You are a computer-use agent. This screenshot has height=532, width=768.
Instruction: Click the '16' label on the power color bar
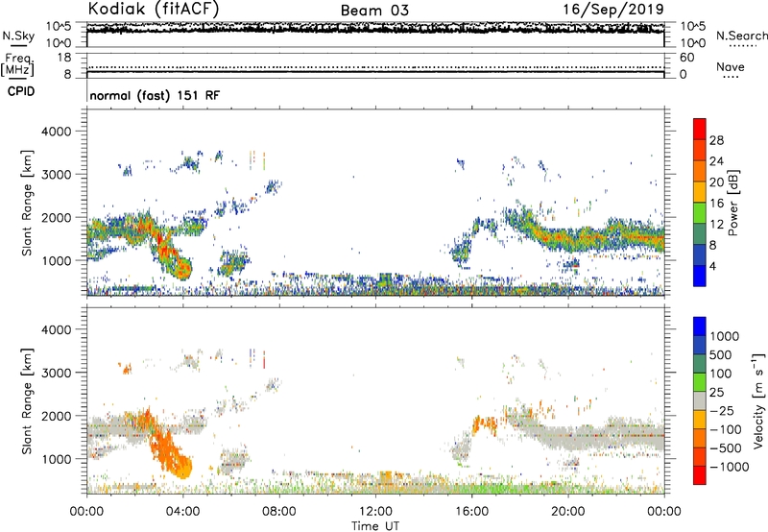pos(716,204)
